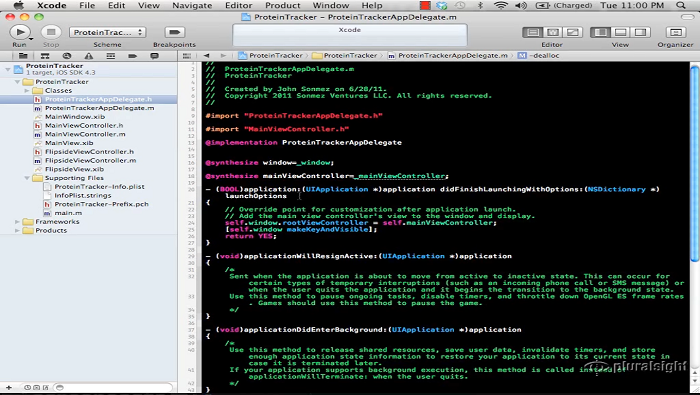Show the Breakpoint navigator
The image size is (700, 395).
point(133,56)
